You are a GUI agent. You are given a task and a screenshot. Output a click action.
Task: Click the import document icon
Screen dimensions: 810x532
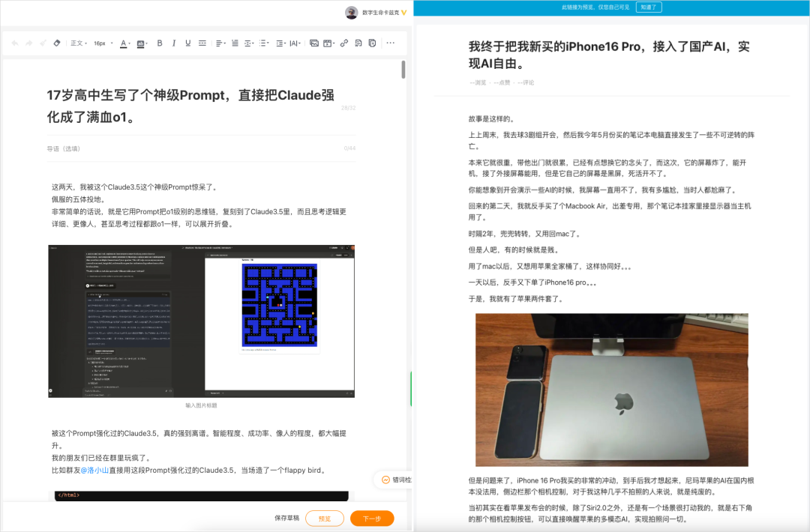tap(358, 43)
